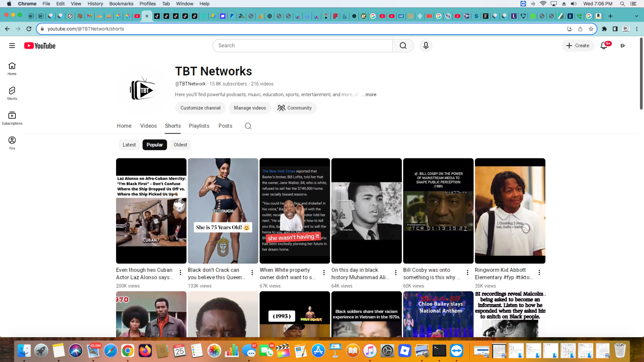Click the Create button

pos(578,46)
